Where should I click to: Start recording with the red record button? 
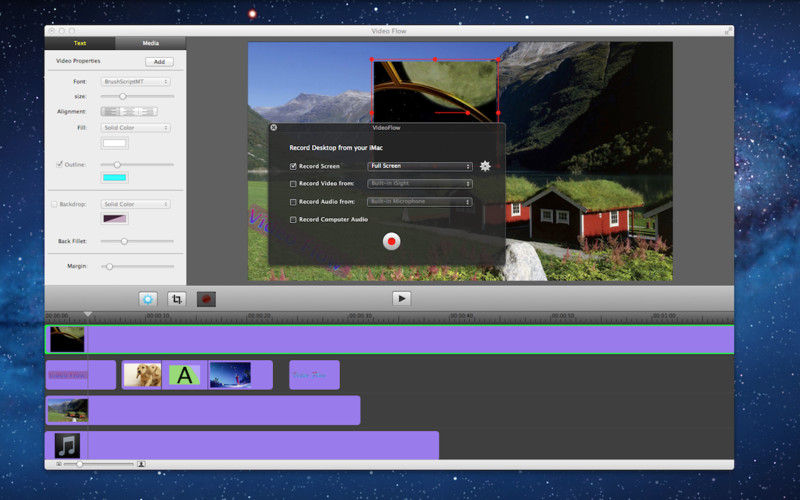coord(391,241)
